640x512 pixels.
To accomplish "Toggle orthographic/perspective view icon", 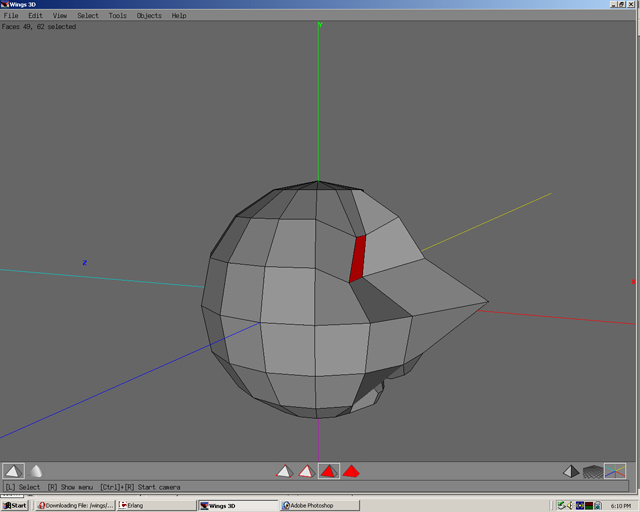I will pos(570,471).
